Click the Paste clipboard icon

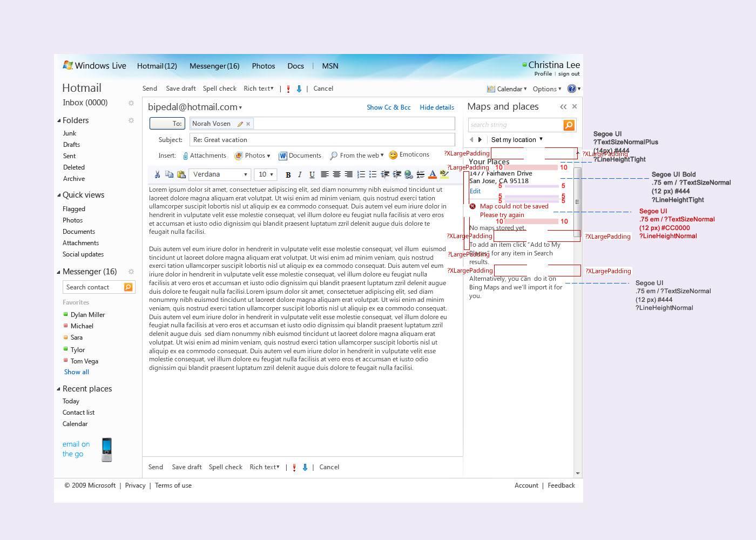click(x=181, y=174)
